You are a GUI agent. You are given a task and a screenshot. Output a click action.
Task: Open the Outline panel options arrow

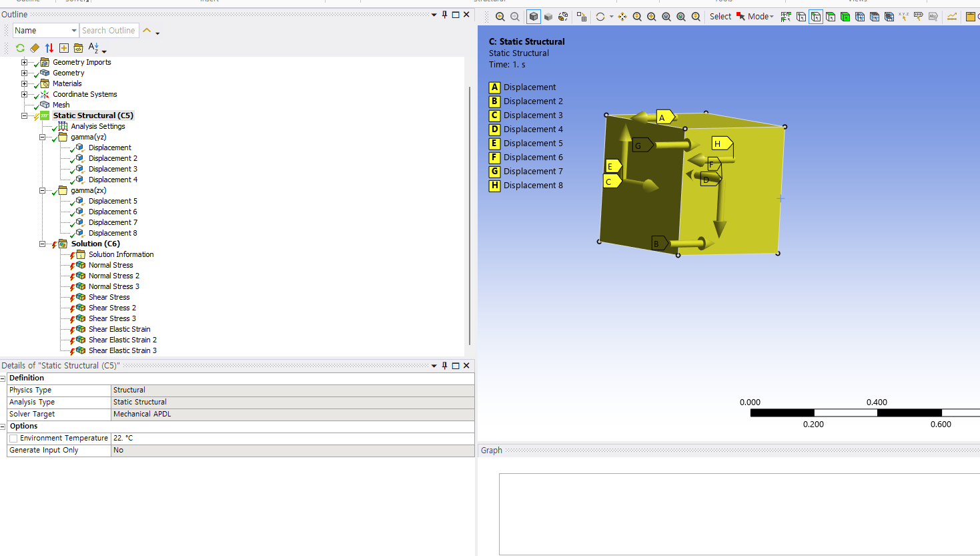click(x=434, y=15)
